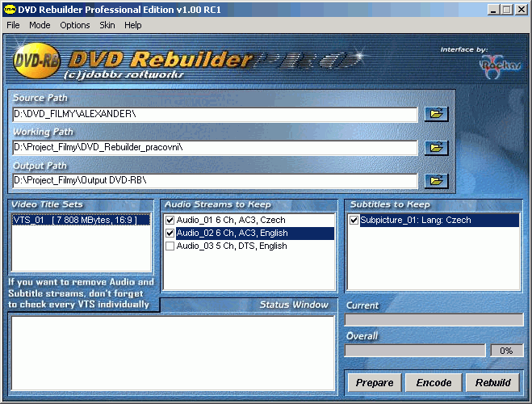The height and width of the screenshot is (404, 532).
Task: Click the Prepare button
Action: 375,383
